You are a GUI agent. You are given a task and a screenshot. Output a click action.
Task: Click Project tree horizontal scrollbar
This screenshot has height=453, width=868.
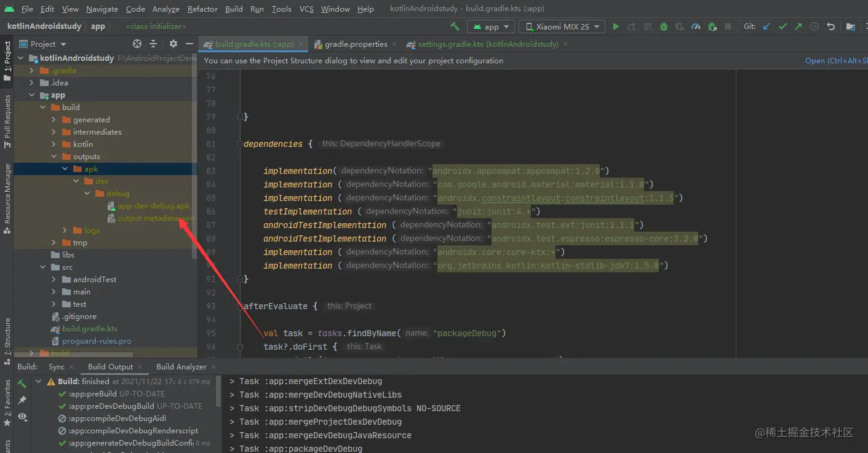pyautogui.click(x=73, y=355)
